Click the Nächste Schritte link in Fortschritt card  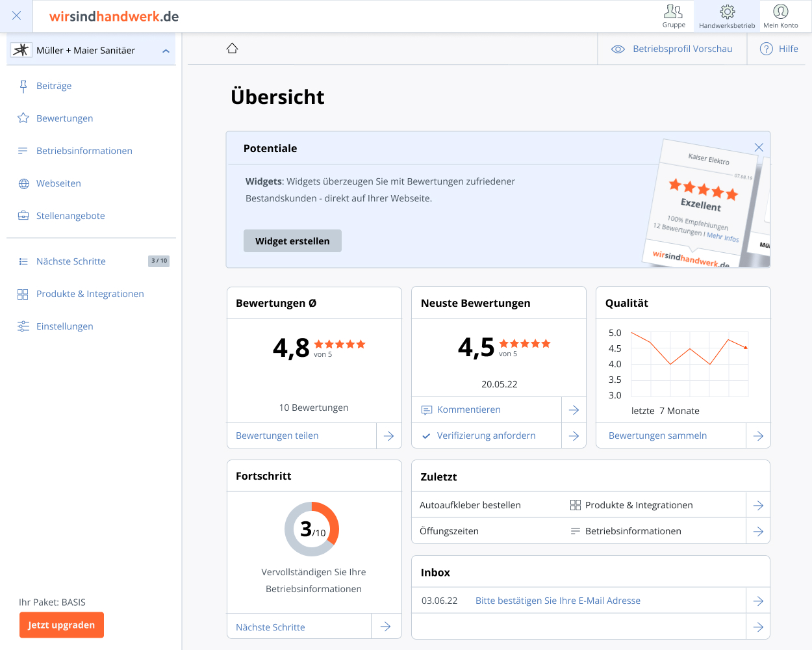point(270,627)
